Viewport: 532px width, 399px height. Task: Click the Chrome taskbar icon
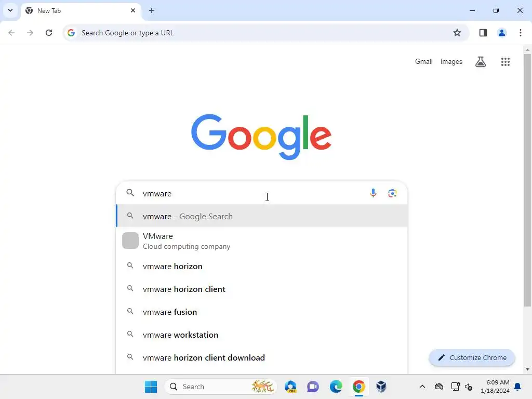358,387
